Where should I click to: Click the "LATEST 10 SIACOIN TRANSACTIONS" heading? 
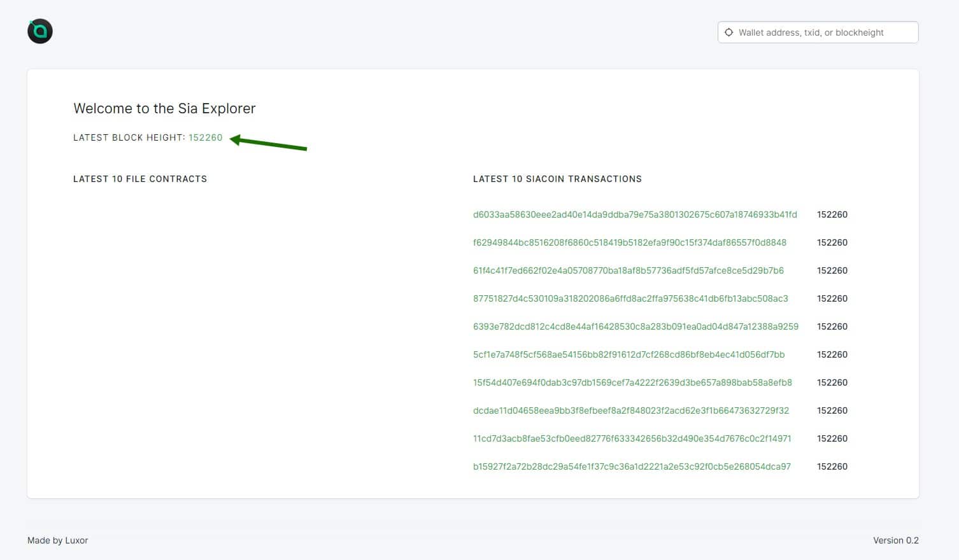(x=557, y=179)
